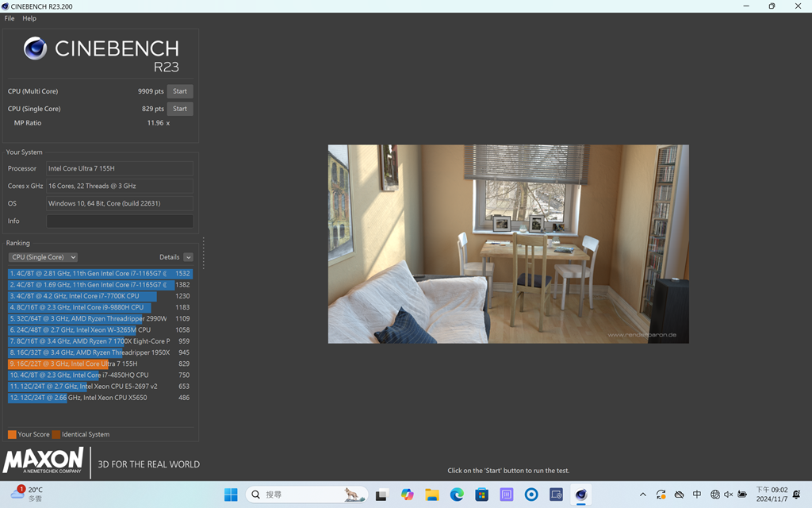Toggle the Details checkbox in Ranking
Image resolution: width=812 pixels, height=508 pixels.
point(188,257)
